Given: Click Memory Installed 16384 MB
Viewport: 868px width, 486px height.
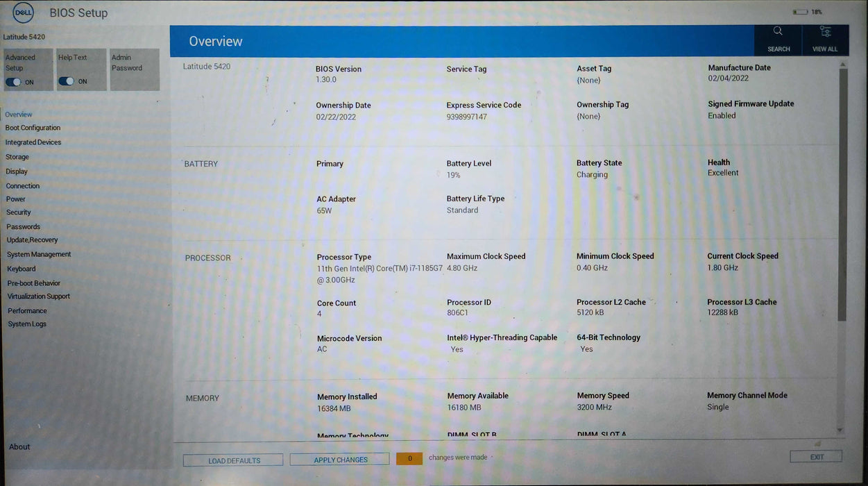Looking at the screenshot, I should click(334, 408).
